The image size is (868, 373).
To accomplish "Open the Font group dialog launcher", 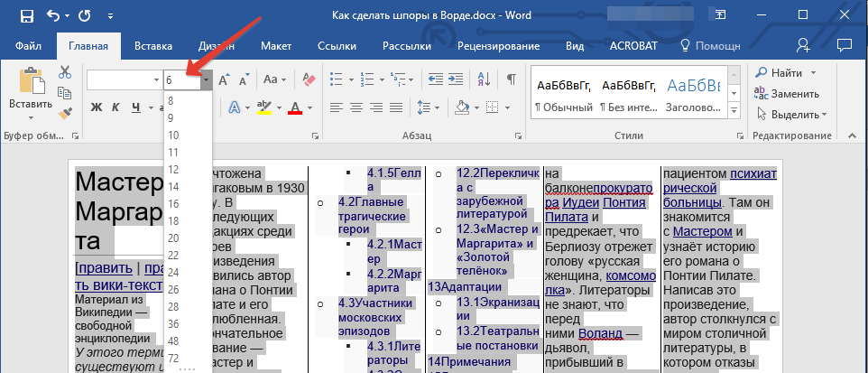I will coord(315,135).
